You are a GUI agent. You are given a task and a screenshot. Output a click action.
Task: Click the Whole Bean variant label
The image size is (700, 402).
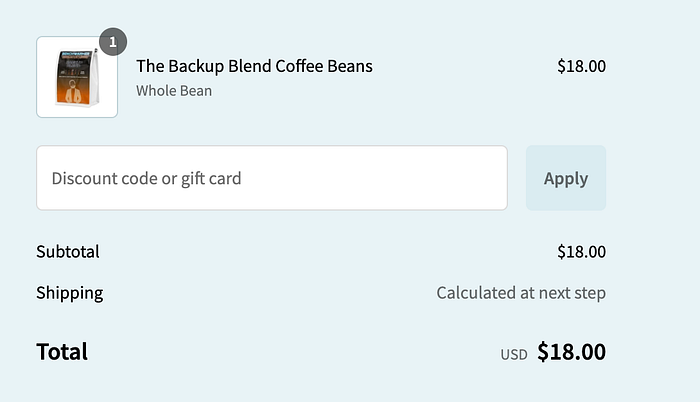pos(174,91)
